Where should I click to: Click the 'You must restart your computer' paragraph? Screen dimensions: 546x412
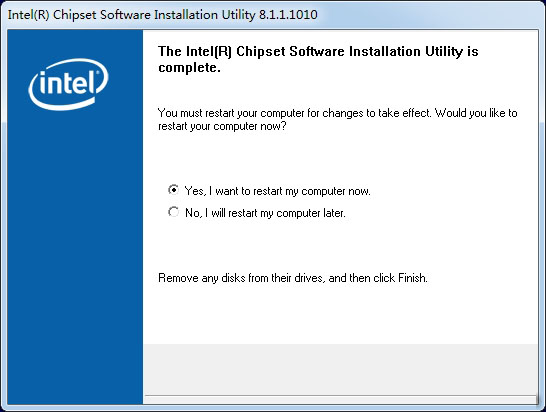click(338, 119)
